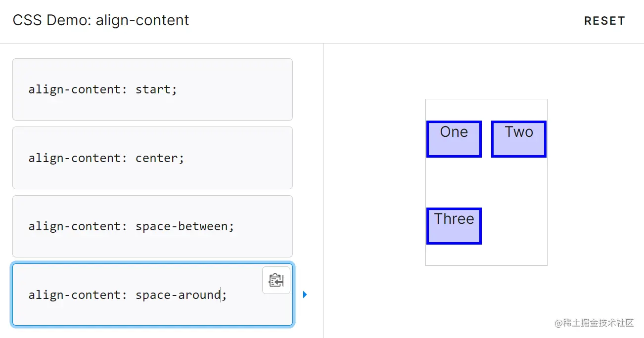
Task: Copy space-around code with clipboard icon
Action: [276, 280]
